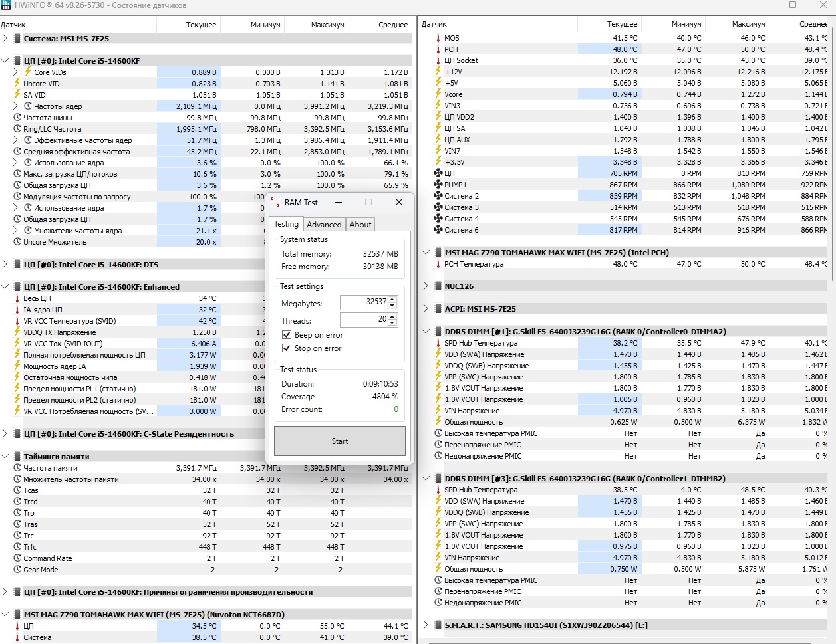The image size is (836, 644).
Task: Open the About tab in RAM Test
Action: click(x=360, y=225)
